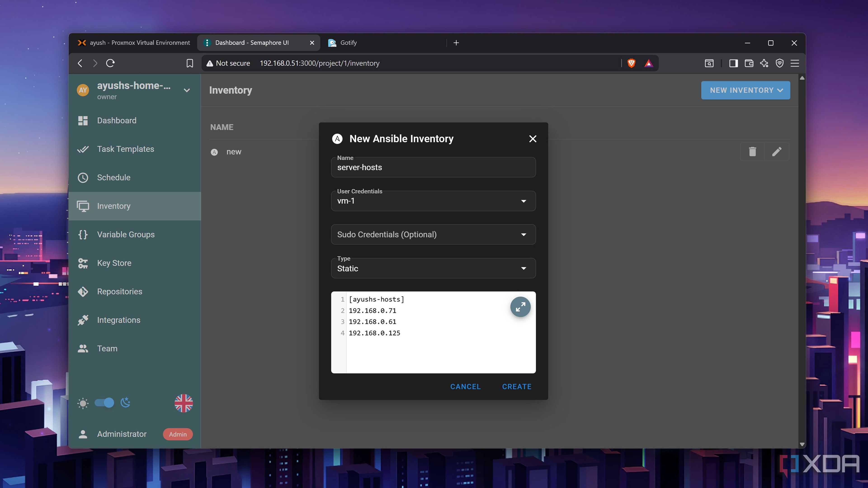The image size is (868, 488).
Task: Reload the current page
Action: point(110,63)
